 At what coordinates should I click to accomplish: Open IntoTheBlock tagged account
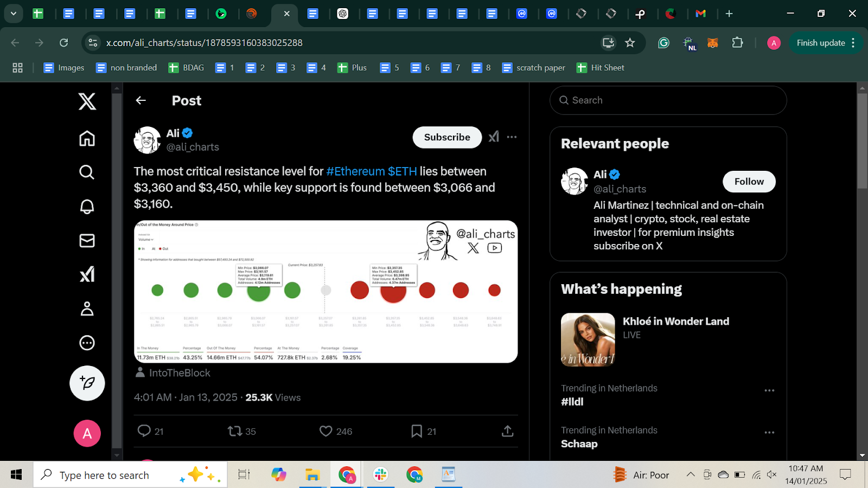[x=173, y=373]
